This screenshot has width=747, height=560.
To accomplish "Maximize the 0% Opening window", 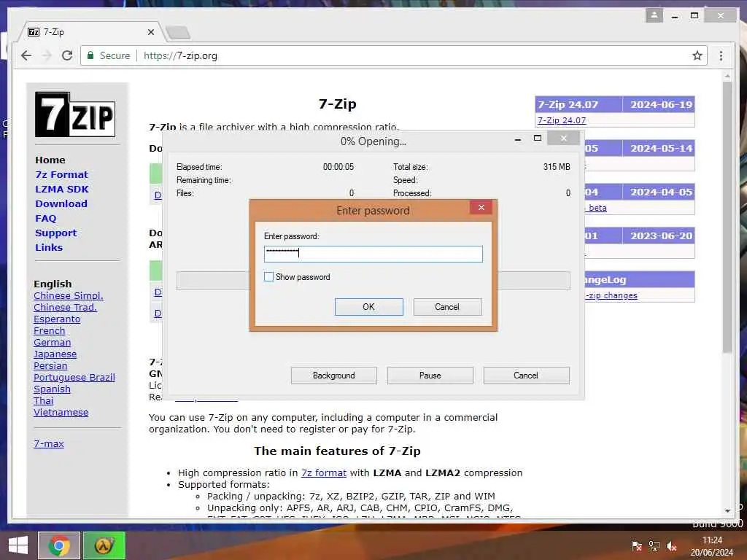I will (x=538, y=138).
